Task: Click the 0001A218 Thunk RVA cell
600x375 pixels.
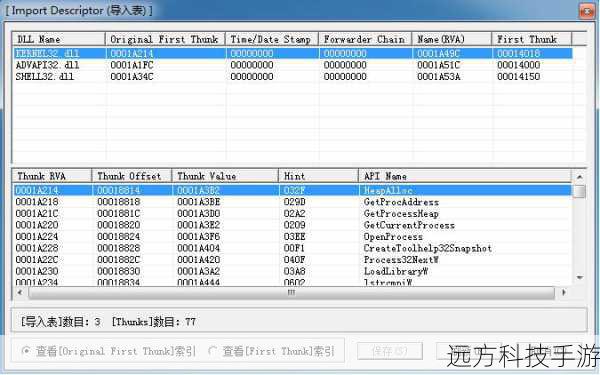Action: tap(37, 202)
